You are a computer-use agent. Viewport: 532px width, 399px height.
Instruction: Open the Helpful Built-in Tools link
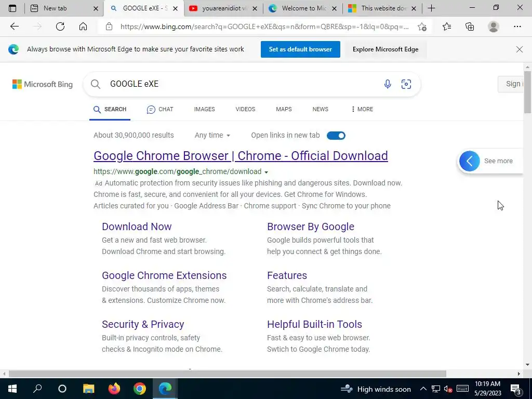coord(314,324)
